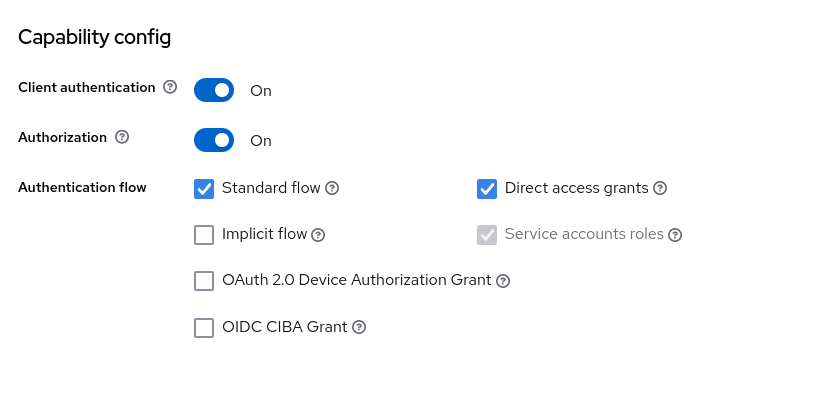Show help for OIDC CIBA Grant
The height and width of the screenshot is (404, 815).
pos(359,327)
